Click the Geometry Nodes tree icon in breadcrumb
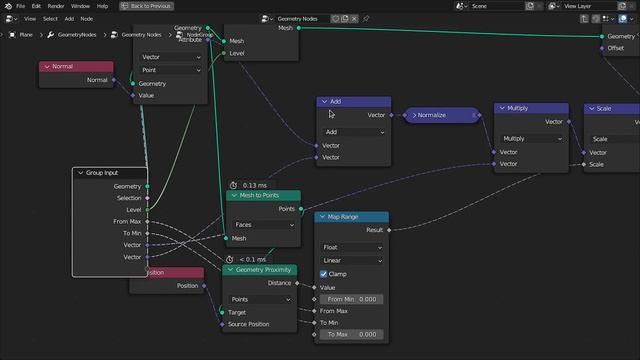The width and height of the screenshot is (640, 360). coord(114,35)
